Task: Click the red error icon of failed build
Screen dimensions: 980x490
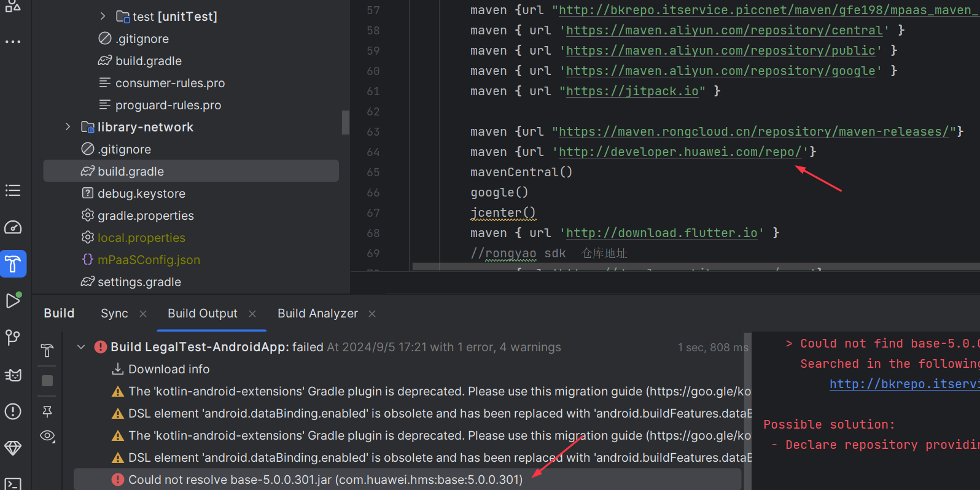Action: point(101,347)
